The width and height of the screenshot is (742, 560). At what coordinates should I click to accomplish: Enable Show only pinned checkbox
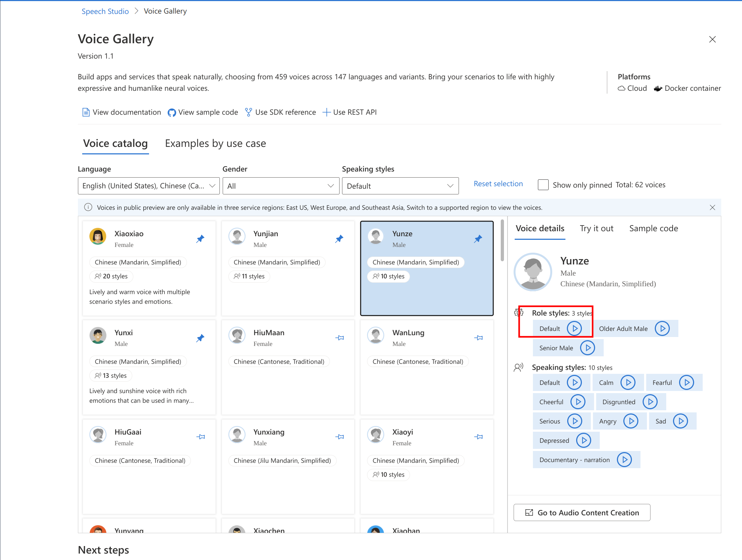543,185
